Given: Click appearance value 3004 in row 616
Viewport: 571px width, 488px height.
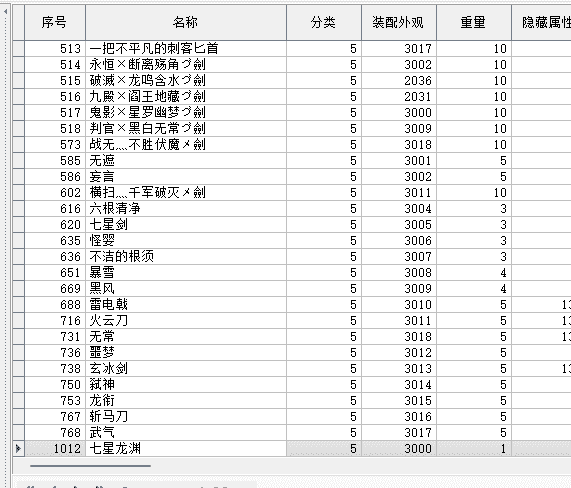Looking at the screenshot, I should click(399, 209).
